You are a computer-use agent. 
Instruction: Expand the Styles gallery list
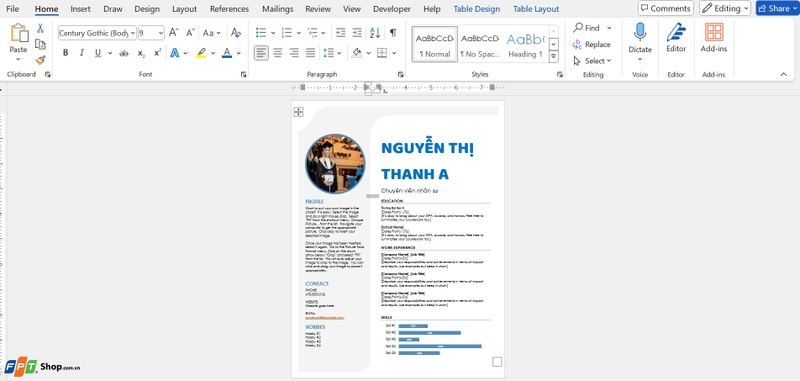(553, 57)
